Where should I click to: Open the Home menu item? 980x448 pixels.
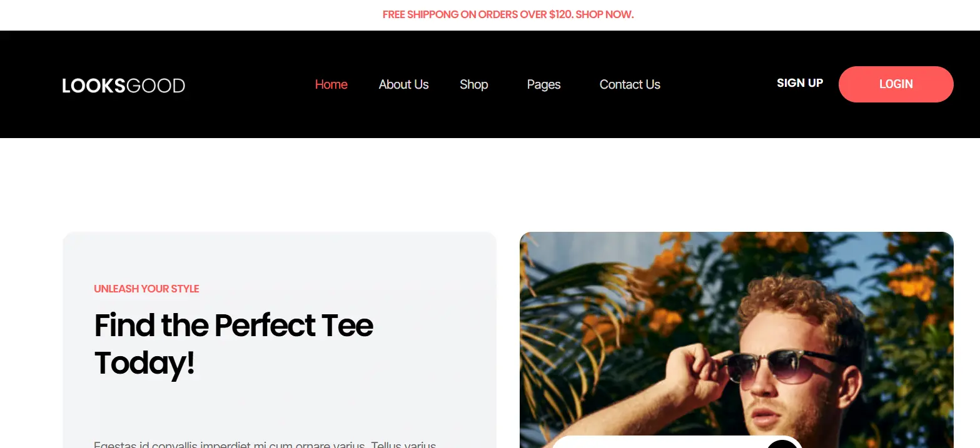(331, 84)
